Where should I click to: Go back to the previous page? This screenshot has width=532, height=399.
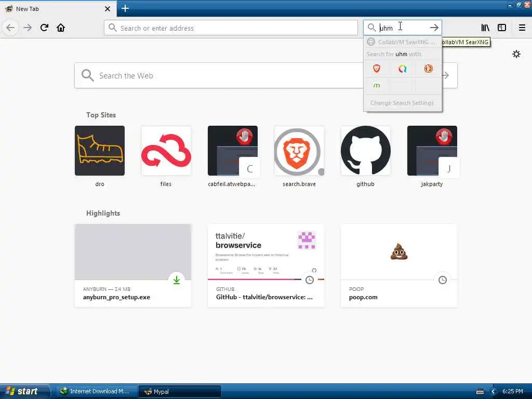click(x=10, y=28)
